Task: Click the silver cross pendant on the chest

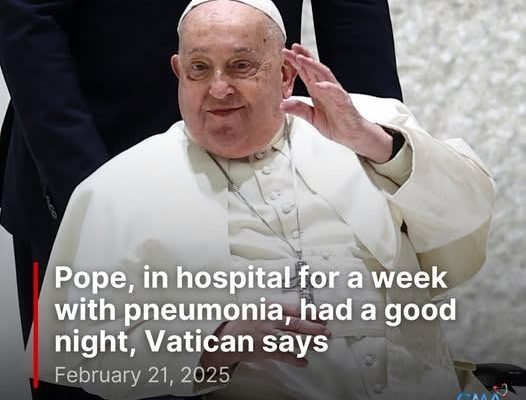Action: tap(303, 280)
